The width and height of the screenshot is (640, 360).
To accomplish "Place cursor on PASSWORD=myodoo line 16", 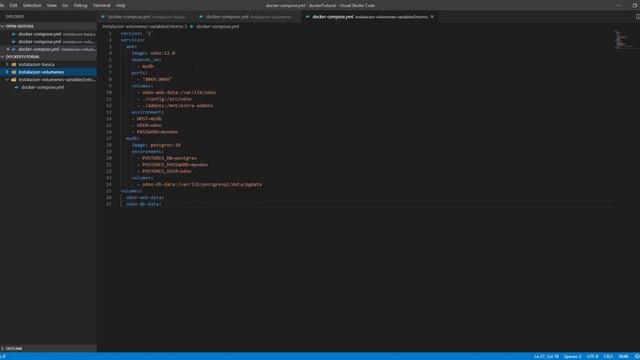I will (157, 132).
